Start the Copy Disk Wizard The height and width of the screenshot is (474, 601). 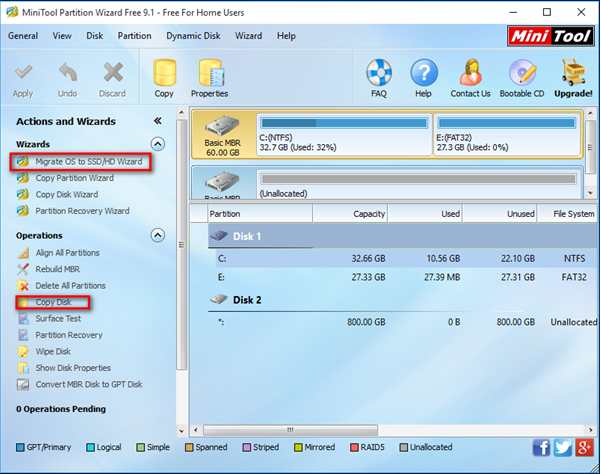67,195
